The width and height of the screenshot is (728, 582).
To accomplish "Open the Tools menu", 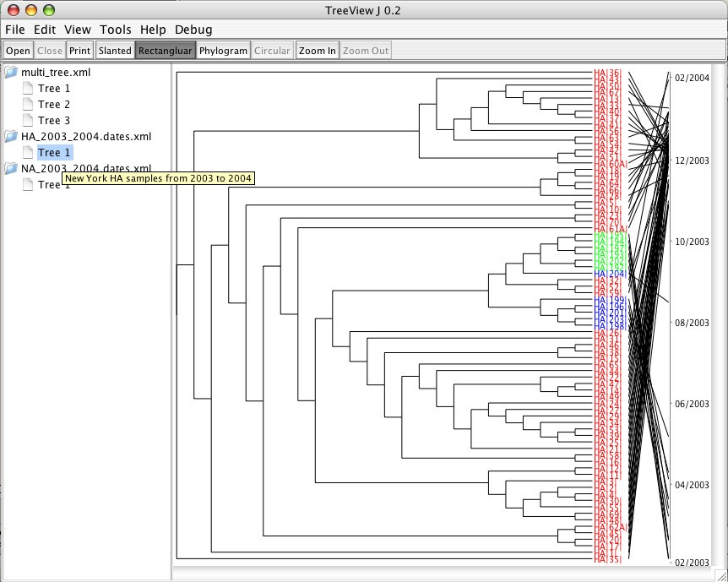I will tap(116, 30).
